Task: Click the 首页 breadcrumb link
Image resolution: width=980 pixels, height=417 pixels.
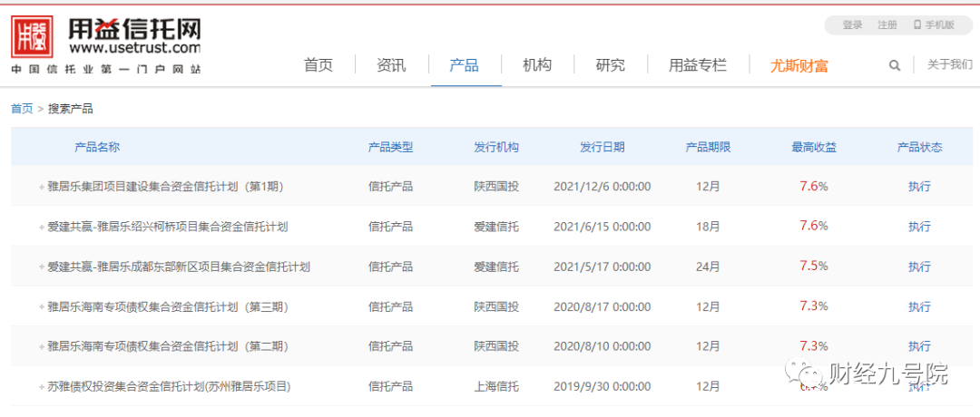Action: 22,109
